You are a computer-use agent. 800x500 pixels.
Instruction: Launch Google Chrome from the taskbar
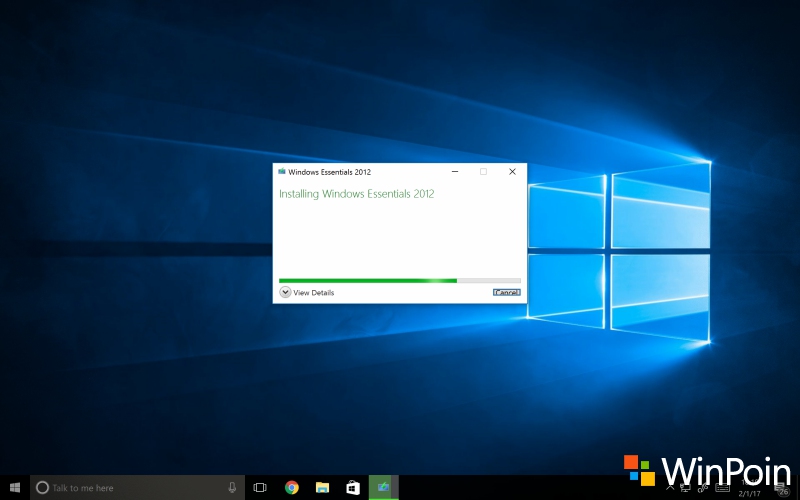coord(292,488)
